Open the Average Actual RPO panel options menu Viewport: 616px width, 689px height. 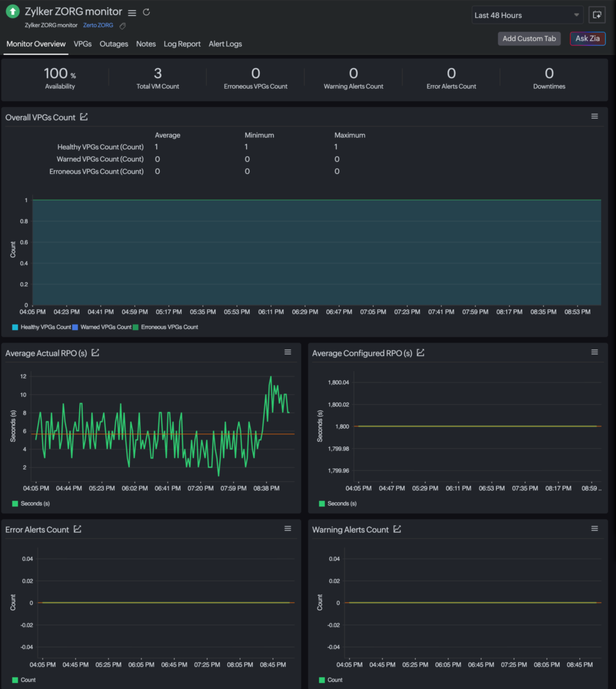click(288, 352)
